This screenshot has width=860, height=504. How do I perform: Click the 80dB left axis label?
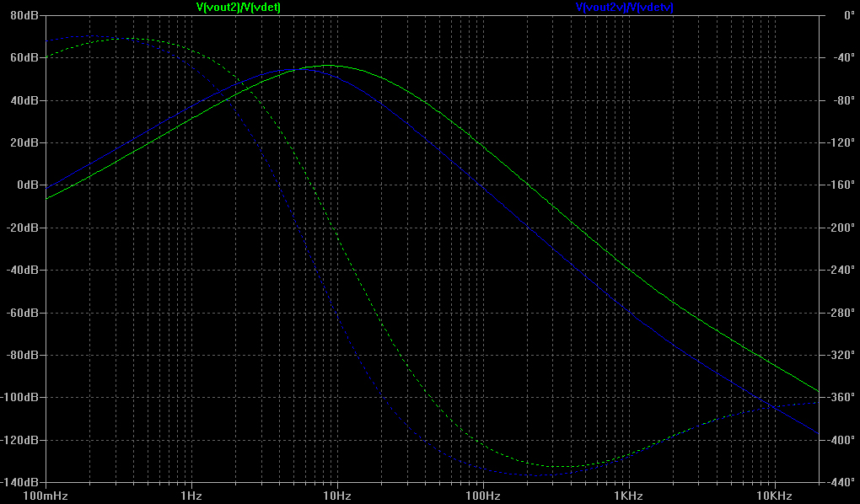click(25, 15)
